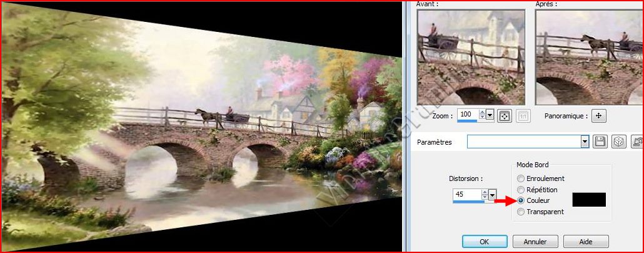
Task: Select the Enroulement edge mode
Action: pos(521,178)
